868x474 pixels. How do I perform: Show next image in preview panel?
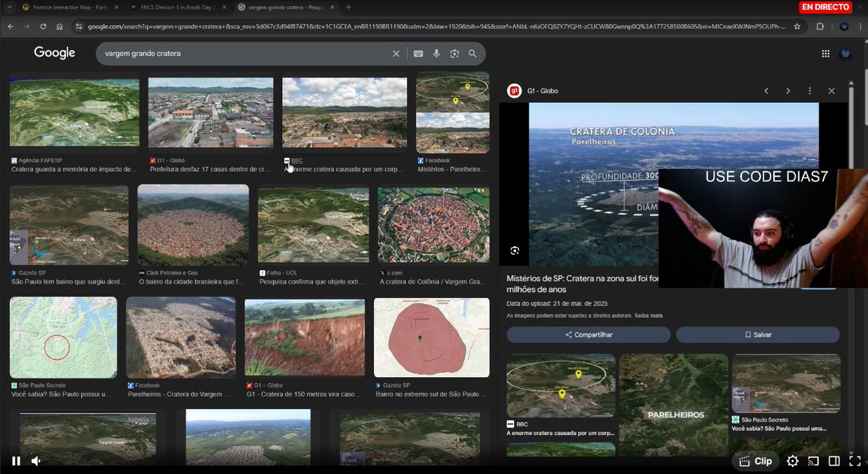coord(788,90)
